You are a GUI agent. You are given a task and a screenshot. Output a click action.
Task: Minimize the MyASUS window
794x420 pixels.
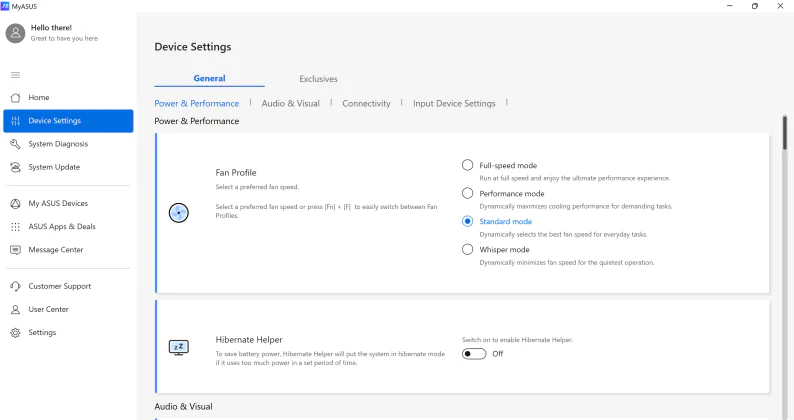730,6
